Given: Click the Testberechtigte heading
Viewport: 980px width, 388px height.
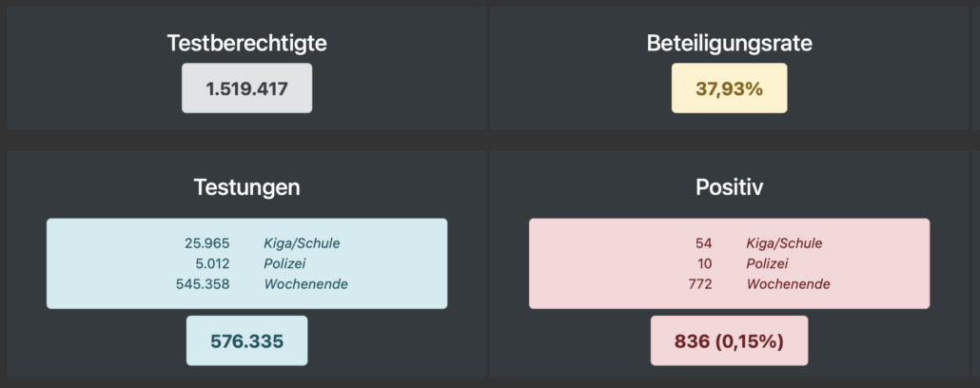Looking at the screenshot, I should 246,43.
